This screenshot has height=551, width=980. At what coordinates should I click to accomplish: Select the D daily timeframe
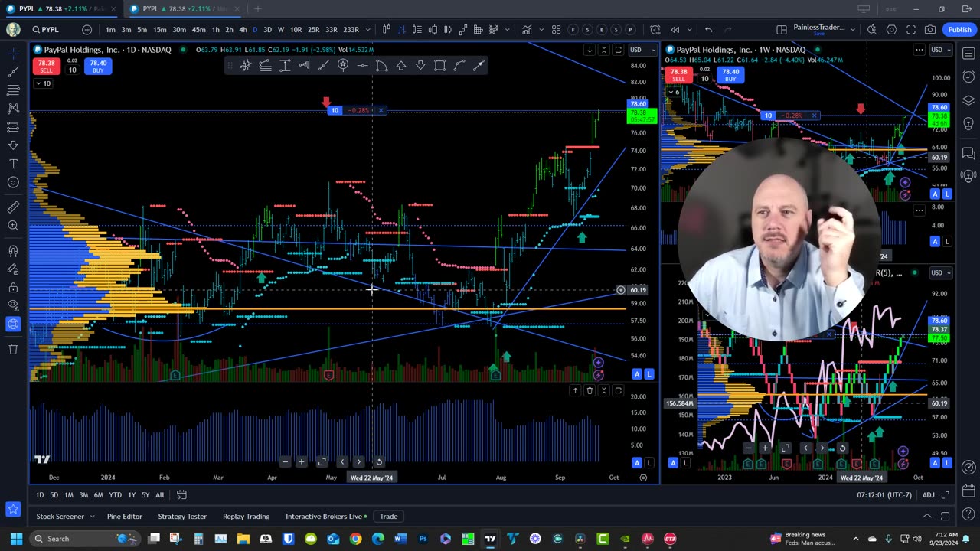click(x=255, y=30)
